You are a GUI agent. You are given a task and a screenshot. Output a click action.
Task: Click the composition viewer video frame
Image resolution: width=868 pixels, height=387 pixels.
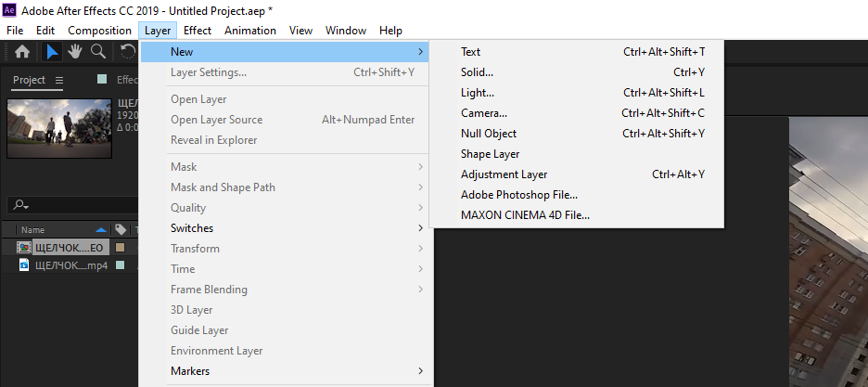[x=828, y=252]
